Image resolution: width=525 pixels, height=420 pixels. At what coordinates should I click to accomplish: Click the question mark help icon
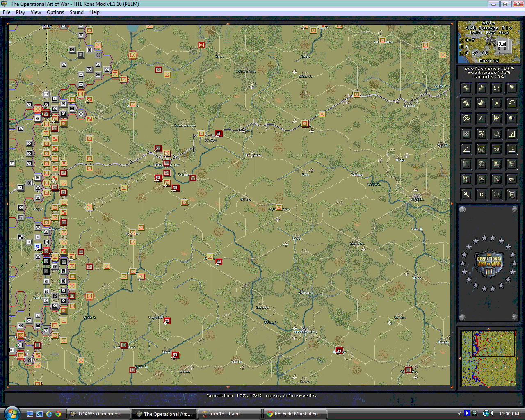[512, 134]
